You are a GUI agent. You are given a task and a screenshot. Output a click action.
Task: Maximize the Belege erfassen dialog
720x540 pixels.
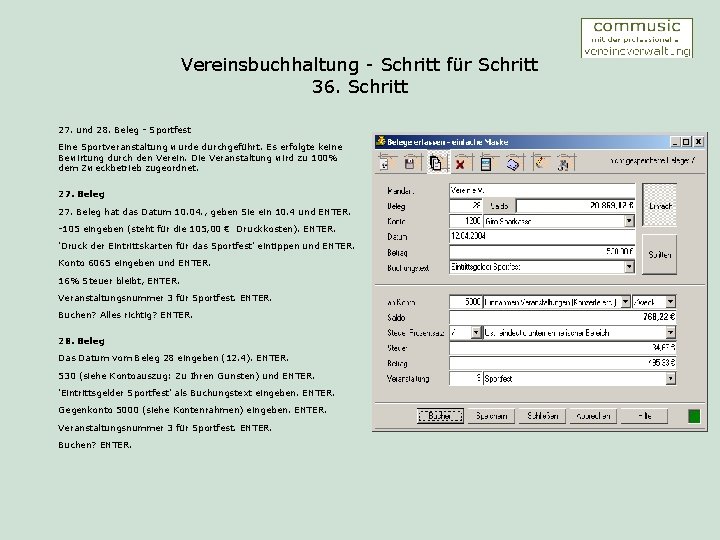[x=686, y=142]
